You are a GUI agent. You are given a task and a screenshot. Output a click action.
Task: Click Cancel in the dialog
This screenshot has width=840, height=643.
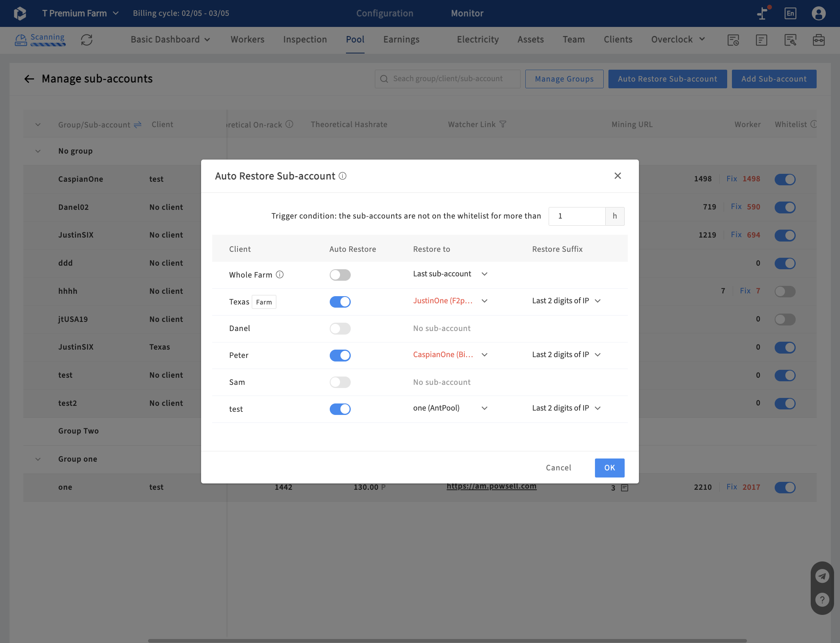pos(559,468)
